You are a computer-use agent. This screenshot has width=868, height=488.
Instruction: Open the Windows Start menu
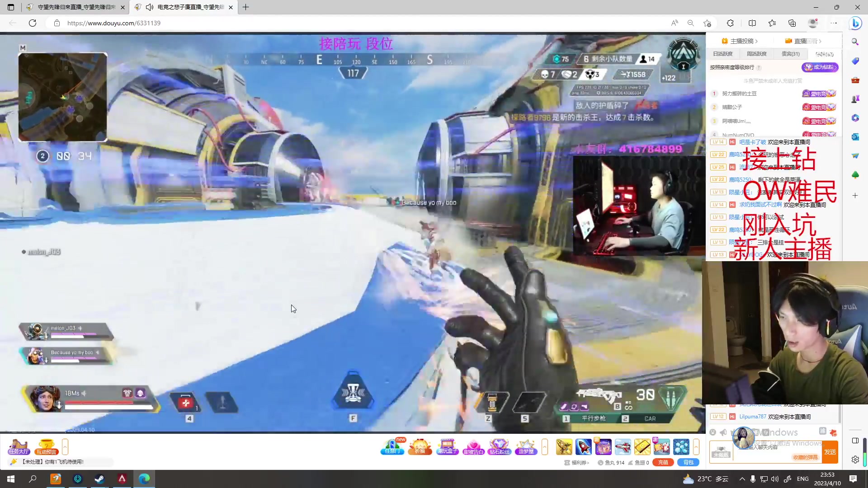tap(11, 479)
